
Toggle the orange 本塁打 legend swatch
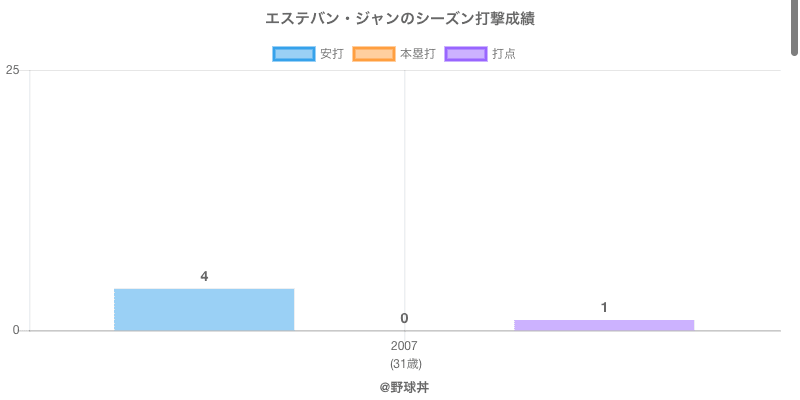[x=374, y=54]
